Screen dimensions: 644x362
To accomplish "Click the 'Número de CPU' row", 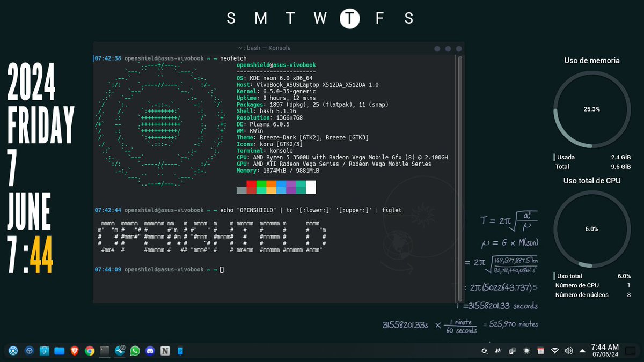I will [x=592, y=285].
